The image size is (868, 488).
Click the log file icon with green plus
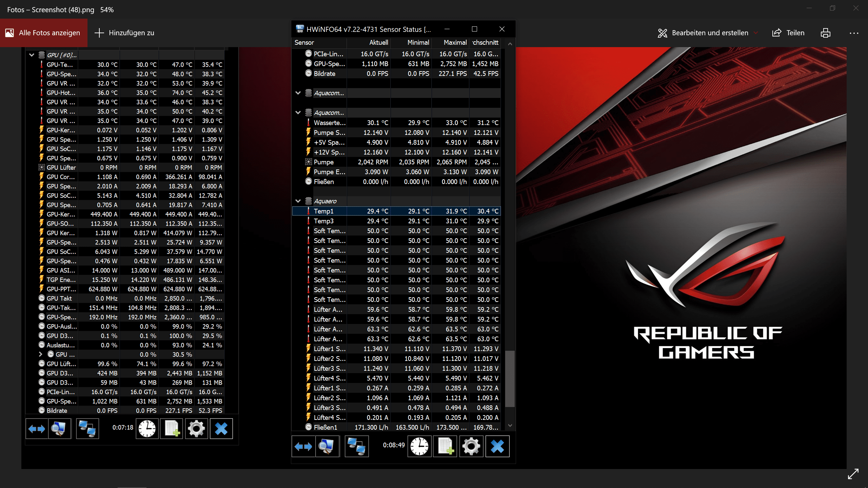[445, 446]
